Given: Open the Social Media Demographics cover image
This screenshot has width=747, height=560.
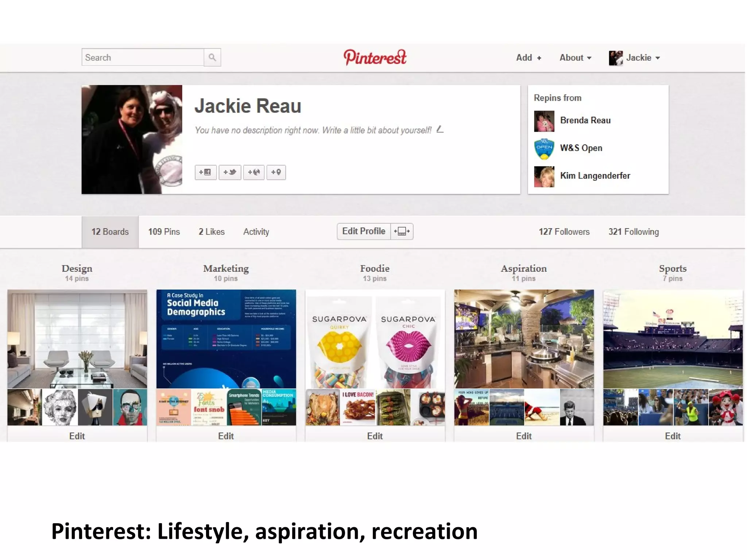Looking at the screenshot, I should [226, 339].
